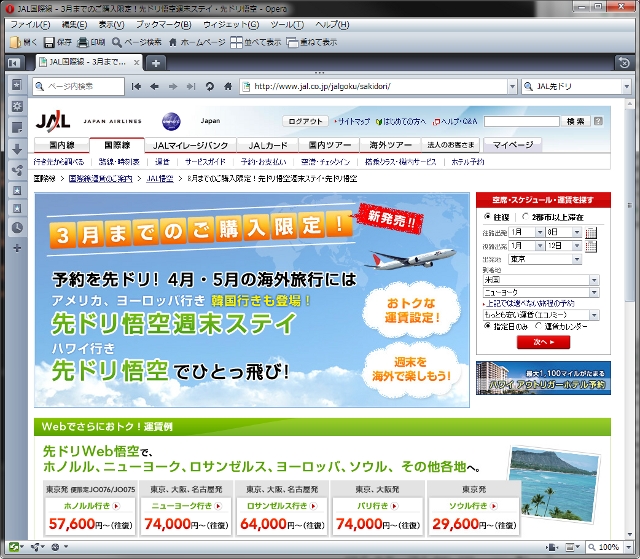Open the ハワイ アウトリガーホテル予約 banner
The width and height of the screenshot is (640, 559).
543,378
